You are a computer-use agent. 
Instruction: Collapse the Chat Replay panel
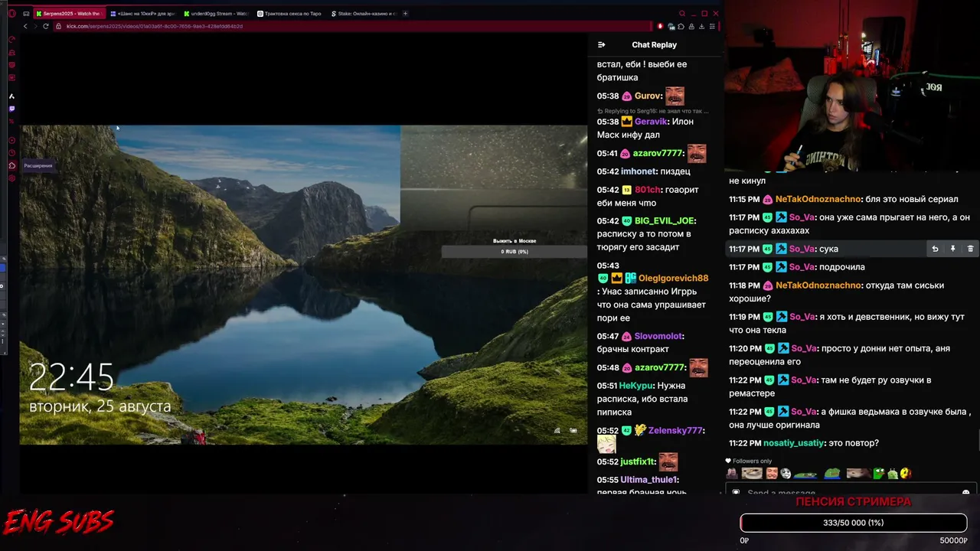pos(601,44)
